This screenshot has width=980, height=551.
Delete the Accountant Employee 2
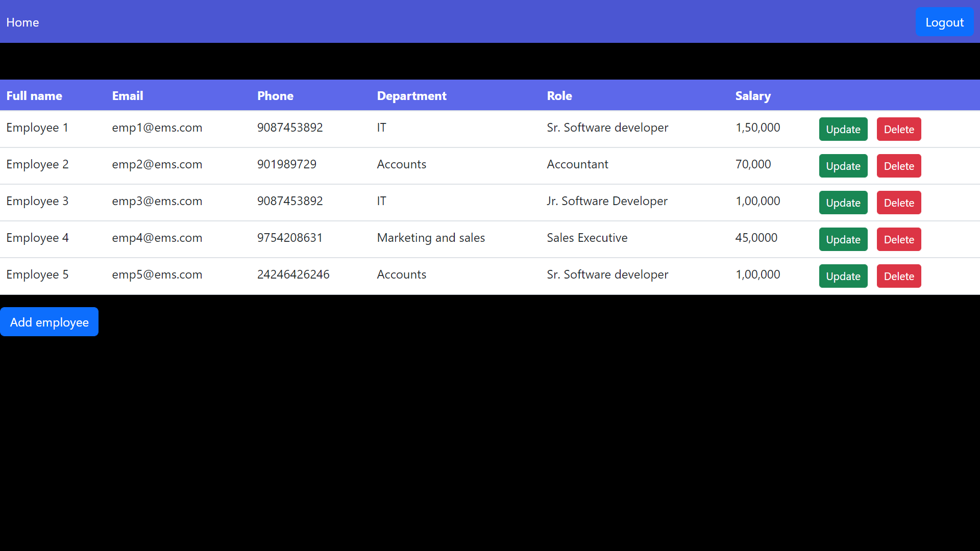[898, 166]
